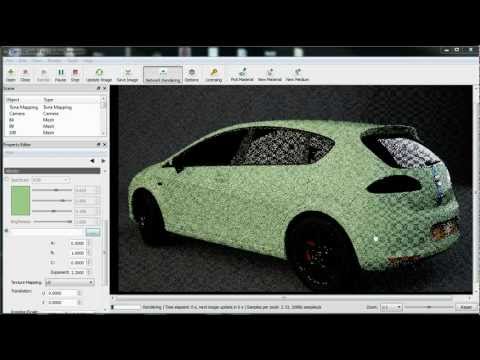Close the Scene panel
Viewport: 480px width, 360px height.
coord(105,88)
